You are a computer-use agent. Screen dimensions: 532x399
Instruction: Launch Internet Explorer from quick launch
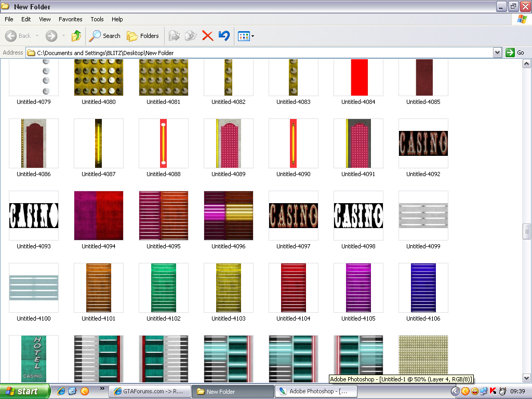61,391
